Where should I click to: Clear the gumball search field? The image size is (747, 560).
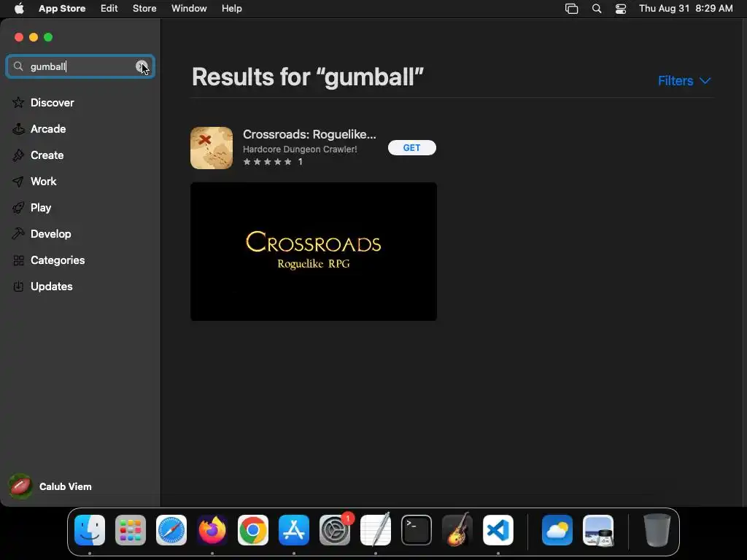141,66
